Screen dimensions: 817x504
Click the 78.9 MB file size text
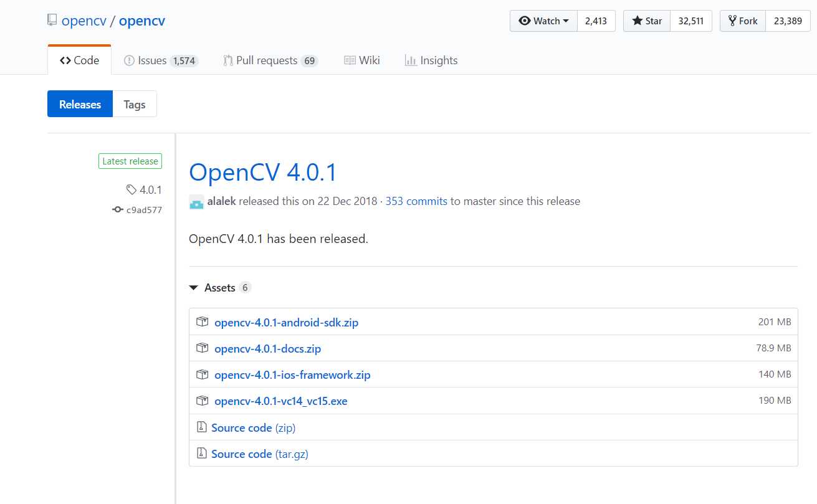coord(773,348)
